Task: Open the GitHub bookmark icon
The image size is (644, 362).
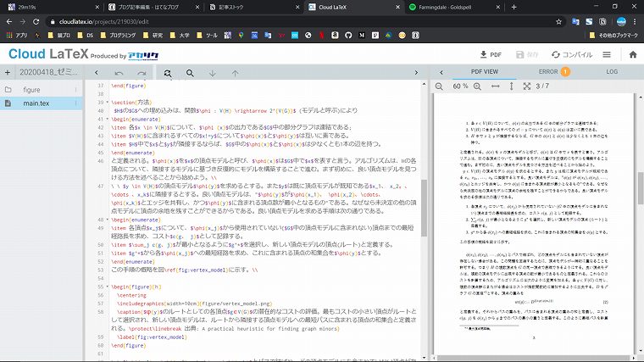Action: 348,36
